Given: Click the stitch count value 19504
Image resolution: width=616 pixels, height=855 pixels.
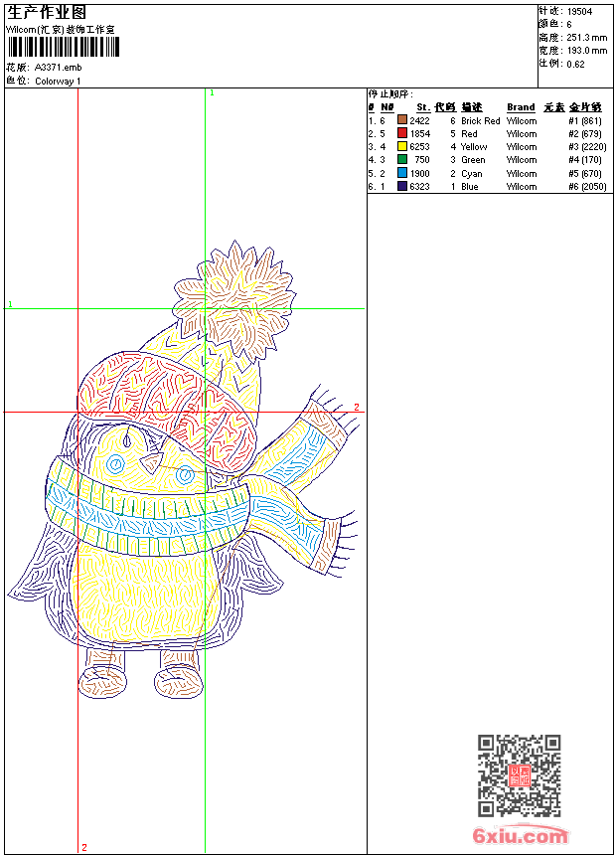Looking at the screenshot, I should tap(579, 11).
